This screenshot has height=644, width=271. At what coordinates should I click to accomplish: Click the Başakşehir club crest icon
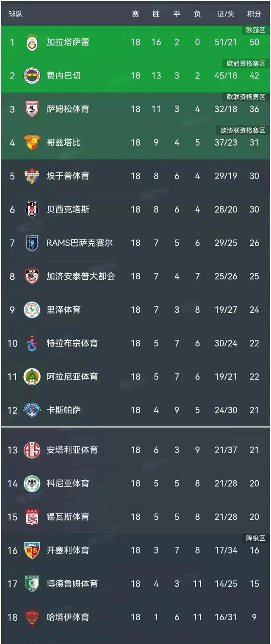click(x=32, y=243)
